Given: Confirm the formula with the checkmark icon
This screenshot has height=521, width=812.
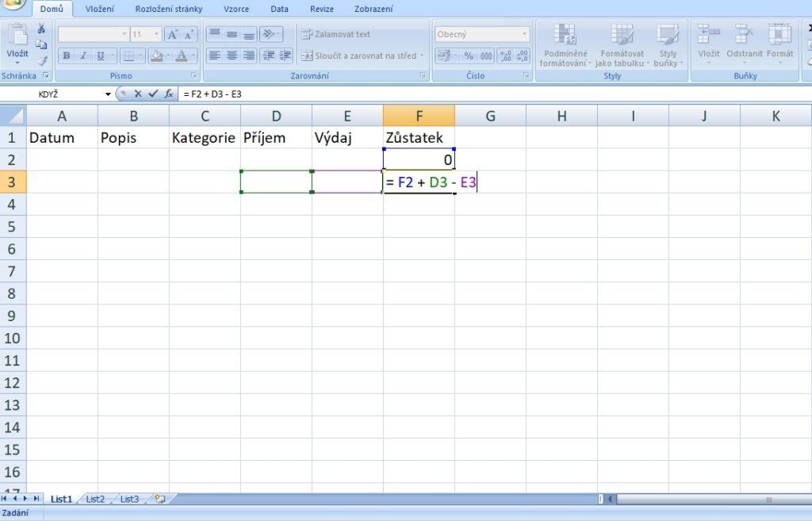Looking at the screenshot, I should click(x=153, y=94).
